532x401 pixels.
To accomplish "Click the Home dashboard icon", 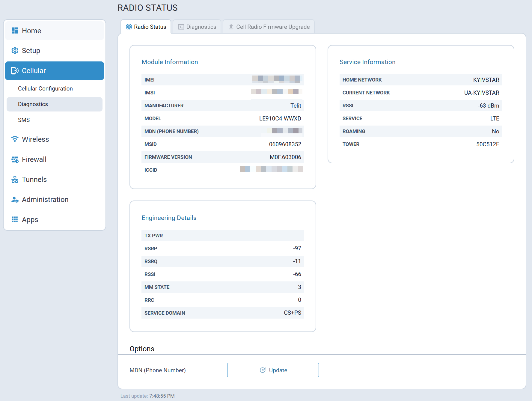I will [15, 31].
